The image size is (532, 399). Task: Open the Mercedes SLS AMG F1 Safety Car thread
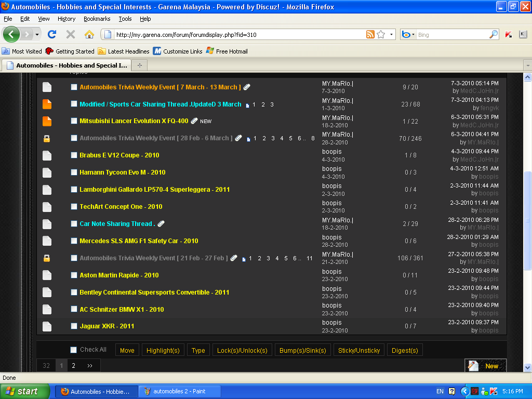(x=139, y=241)
